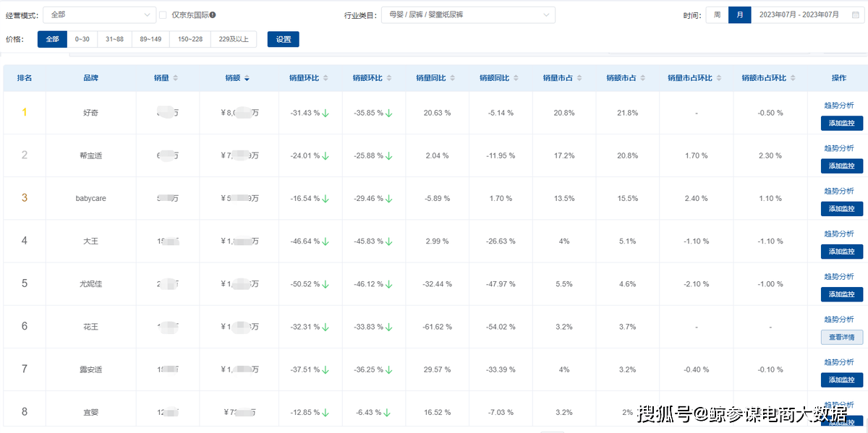Click the 设置 button

click(x=283, y=39)
